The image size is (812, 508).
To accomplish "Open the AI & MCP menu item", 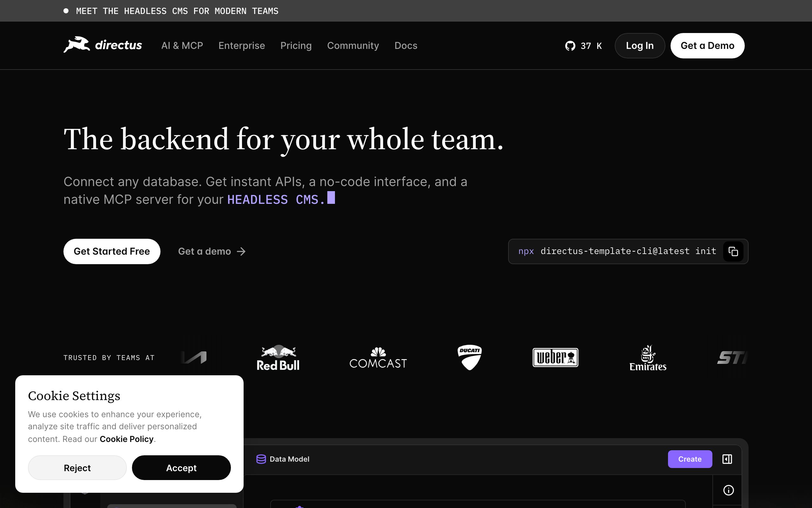I will pyautogui.click(x=182, y=46).
